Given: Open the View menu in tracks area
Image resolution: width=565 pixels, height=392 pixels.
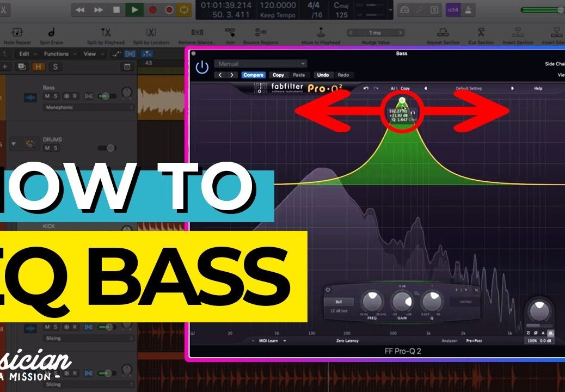Looking at the screenshot, I should pos(94,54).
